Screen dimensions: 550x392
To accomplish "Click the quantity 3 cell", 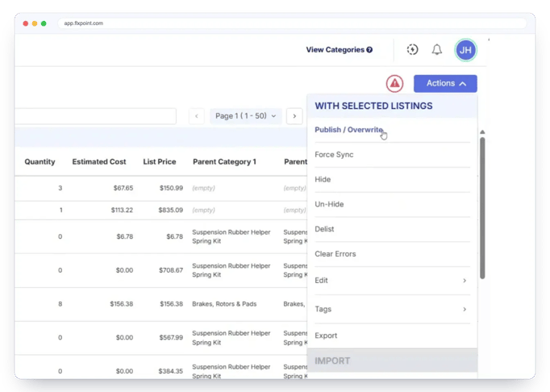I will [60, 188].
